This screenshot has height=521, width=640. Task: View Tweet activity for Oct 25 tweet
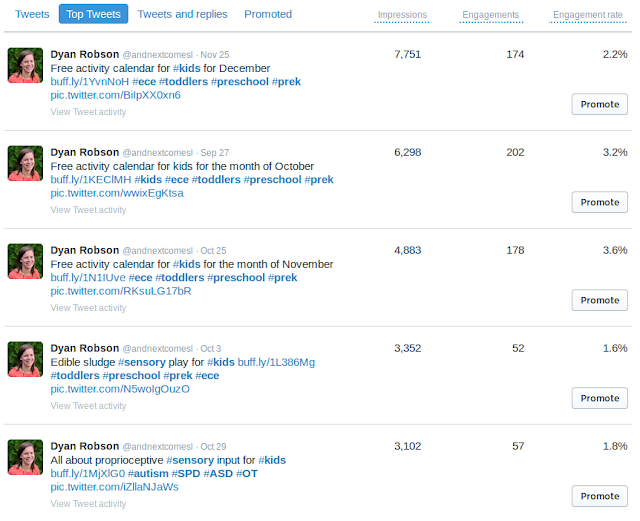(88, 308)
